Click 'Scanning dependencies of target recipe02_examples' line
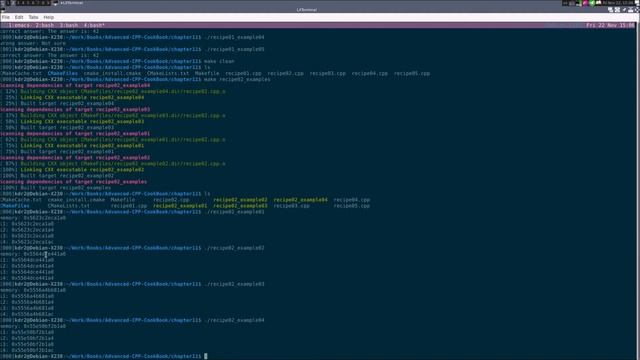This screenshot has width=640, height=360. pyautogui.click(x=73, y=182)
